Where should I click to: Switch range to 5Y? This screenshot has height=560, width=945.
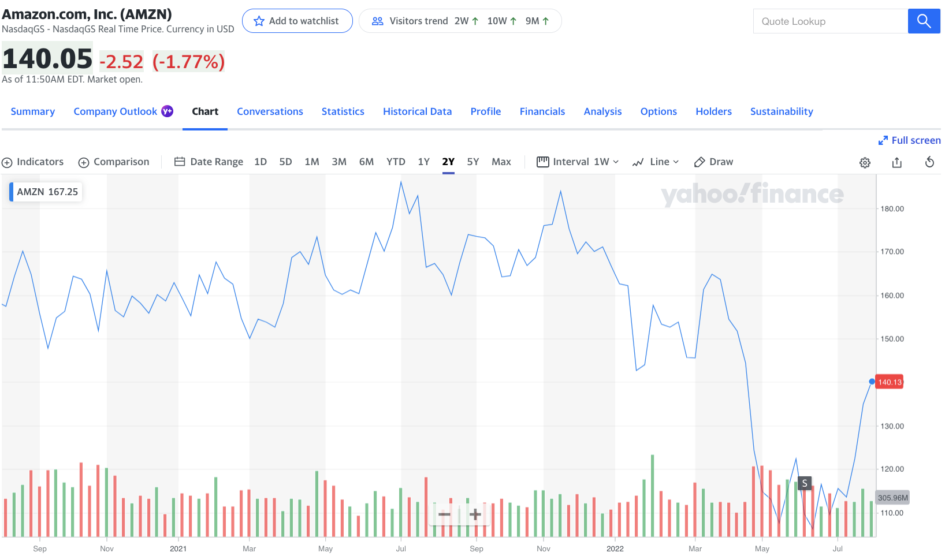472,162
